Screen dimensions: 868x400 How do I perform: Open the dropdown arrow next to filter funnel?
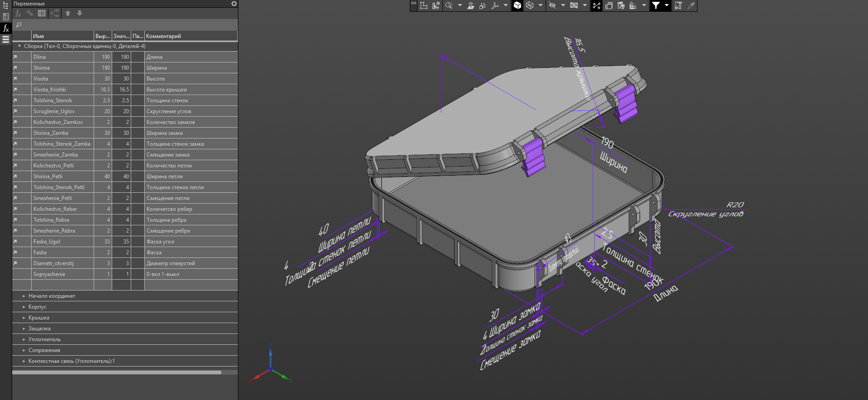coord(666,5)
